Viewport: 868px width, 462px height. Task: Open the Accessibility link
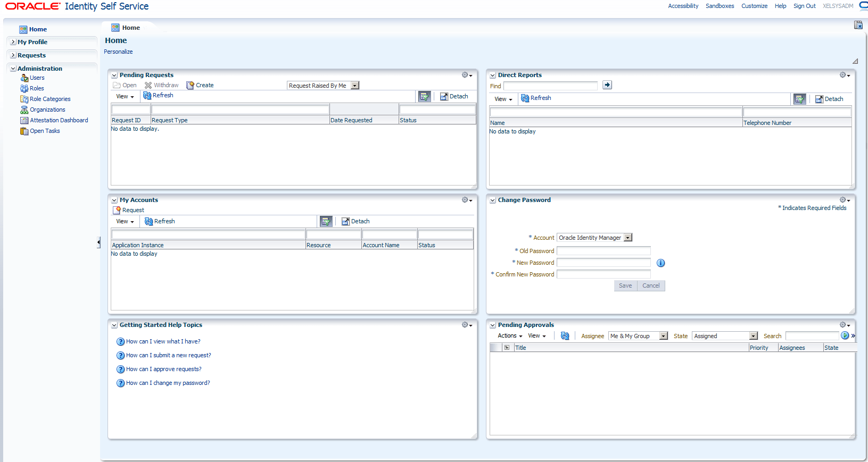[683, 6]
